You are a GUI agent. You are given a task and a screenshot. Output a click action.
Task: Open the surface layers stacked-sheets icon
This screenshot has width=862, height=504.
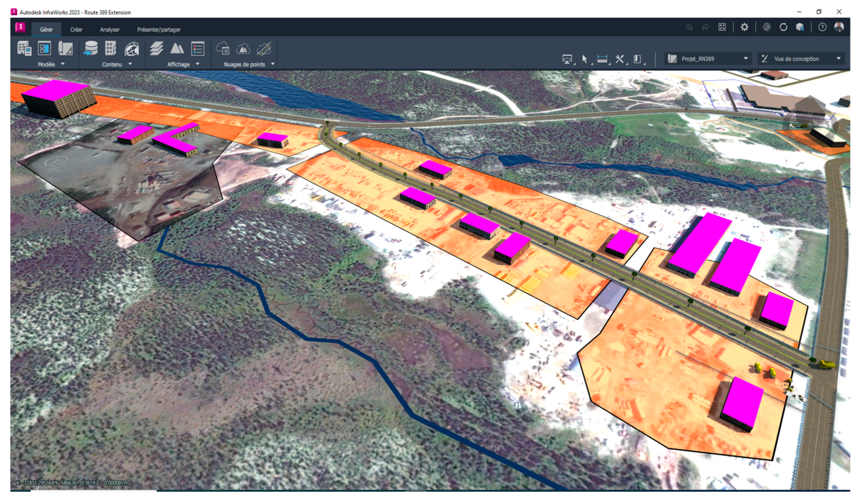(156, 49)
